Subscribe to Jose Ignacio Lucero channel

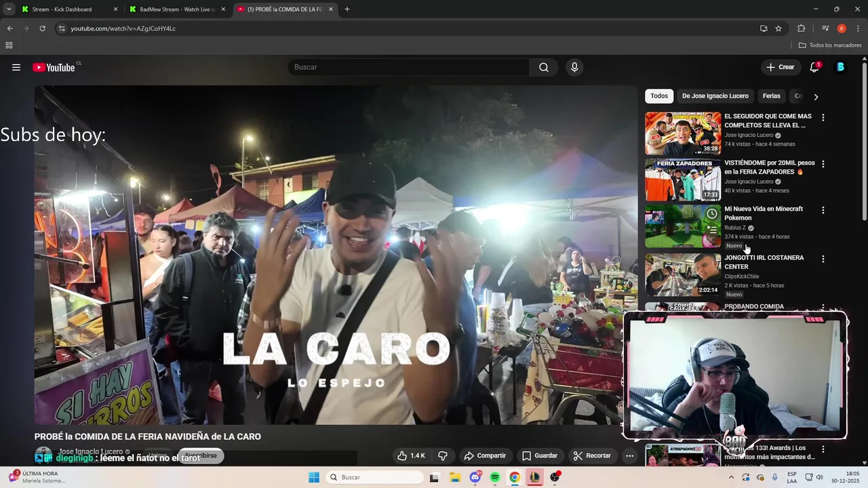tap(201, 455)
